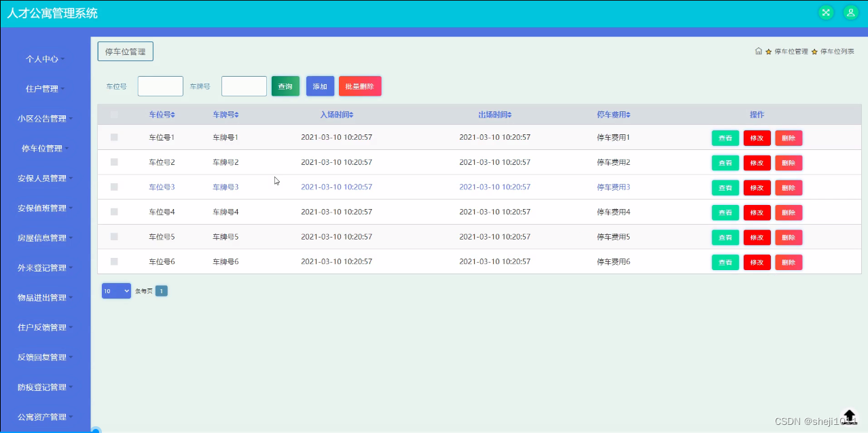Viewport: 868px width, 433px height.
Task: Check the checkbox for row 车位号5
Action: [114, 237]
